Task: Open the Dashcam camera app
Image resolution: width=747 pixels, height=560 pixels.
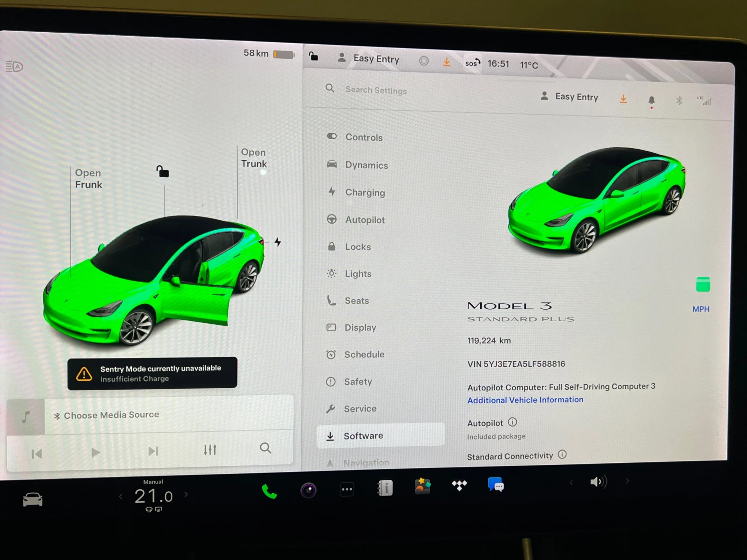Action: coord(309,490)
